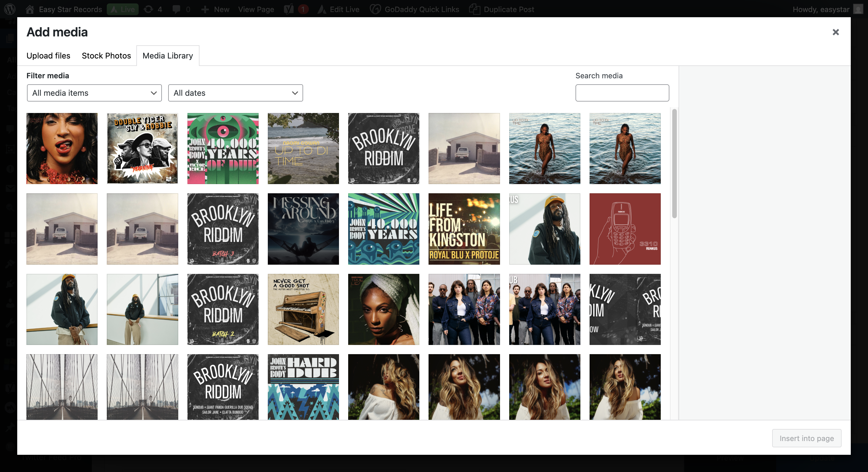Screen dimensions: 868x472
Task: Expand the All media items dropdown
Action: tap(94, 93)
